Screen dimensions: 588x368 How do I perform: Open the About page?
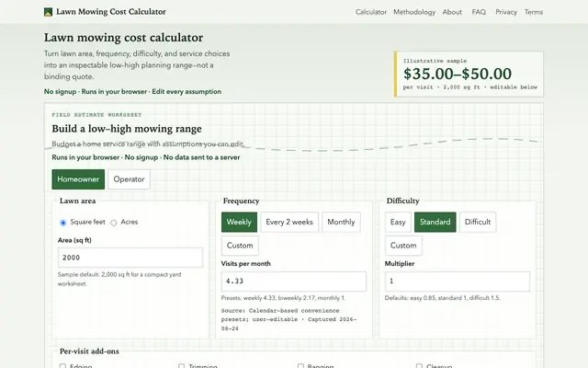pyautogui.click(x=452, y=12)
